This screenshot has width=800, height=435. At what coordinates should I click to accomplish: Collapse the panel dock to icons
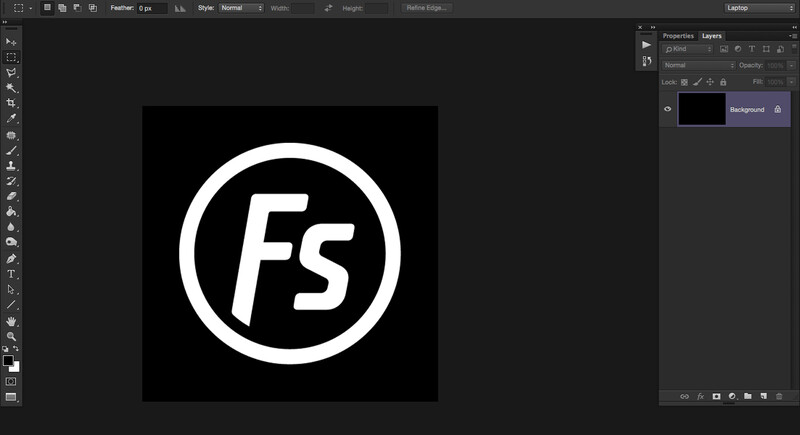coord(794,27)
